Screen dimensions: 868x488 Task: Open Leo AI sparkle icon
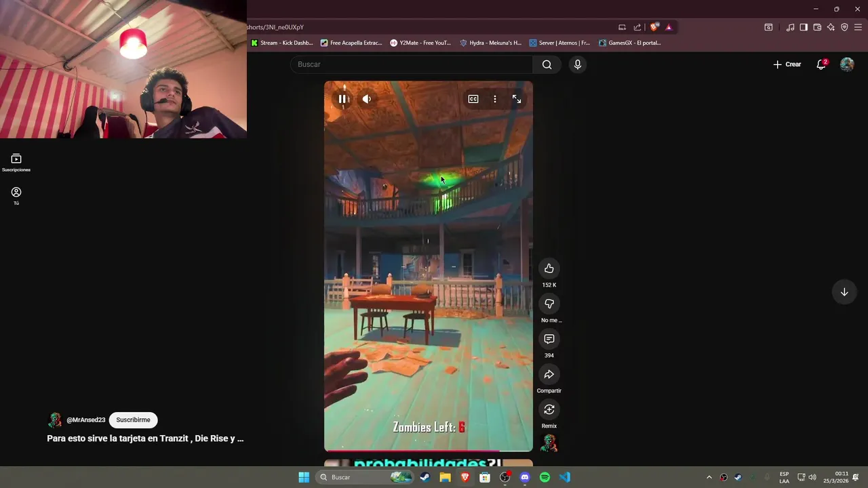(831, 27)
